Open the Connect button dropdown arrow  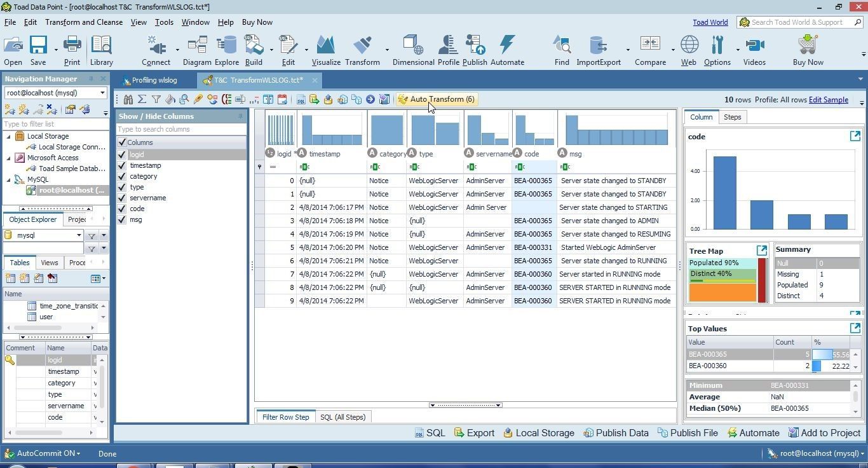point(177,50)
